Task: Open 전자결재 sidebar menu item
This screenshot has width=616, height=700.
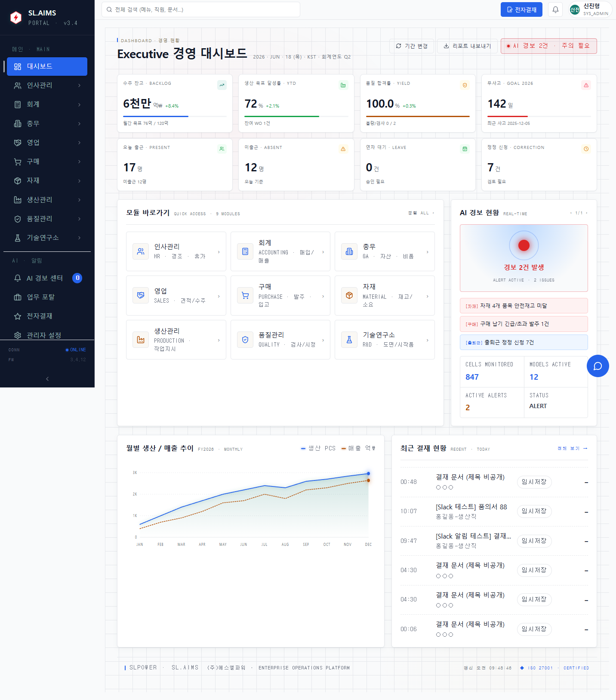Action: (47, 316)
